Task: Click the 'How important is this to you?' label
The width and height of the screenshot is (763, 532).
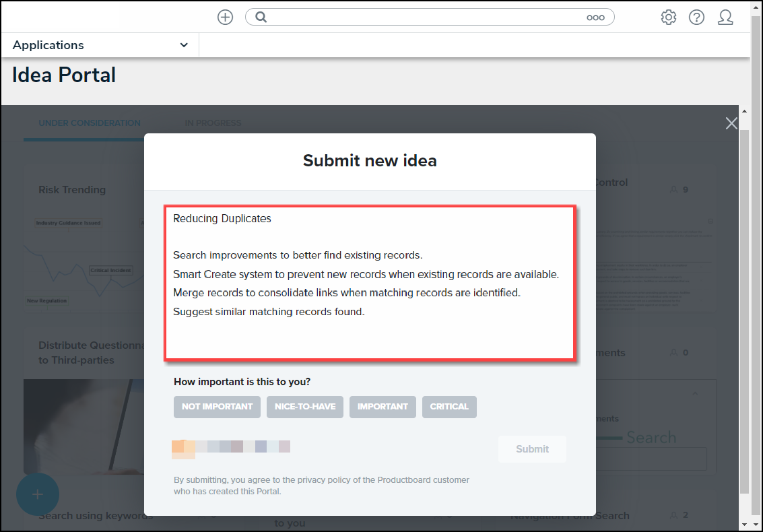Action: coord(242,382)
